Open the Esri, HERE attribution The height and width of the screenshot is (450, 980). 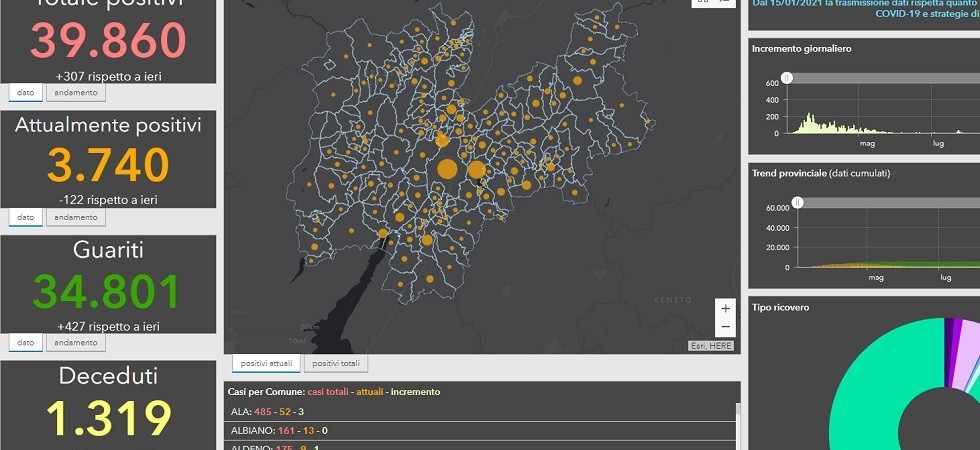pyautogui.click(x=711, y=346)
